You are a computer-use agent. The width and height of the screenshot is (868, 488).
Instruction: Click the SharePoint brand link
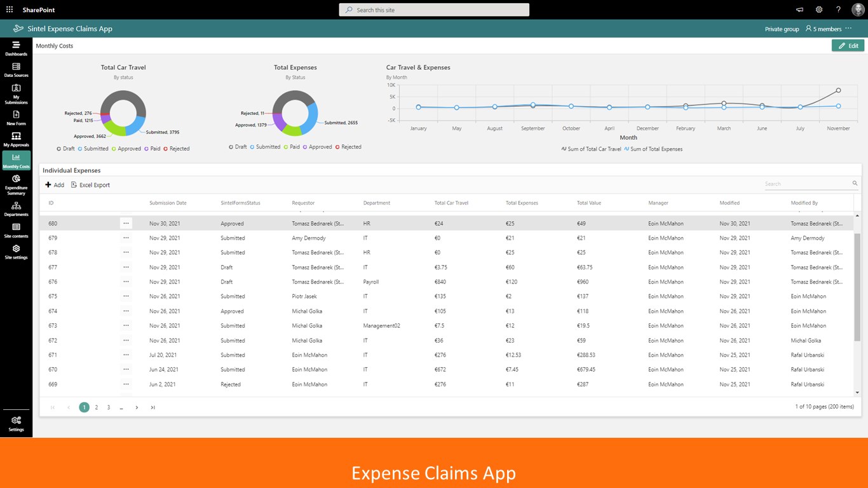click(x=39, y=10)
